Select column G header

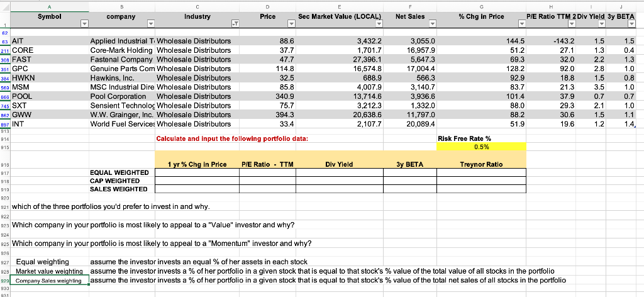[x=481, y=7]
